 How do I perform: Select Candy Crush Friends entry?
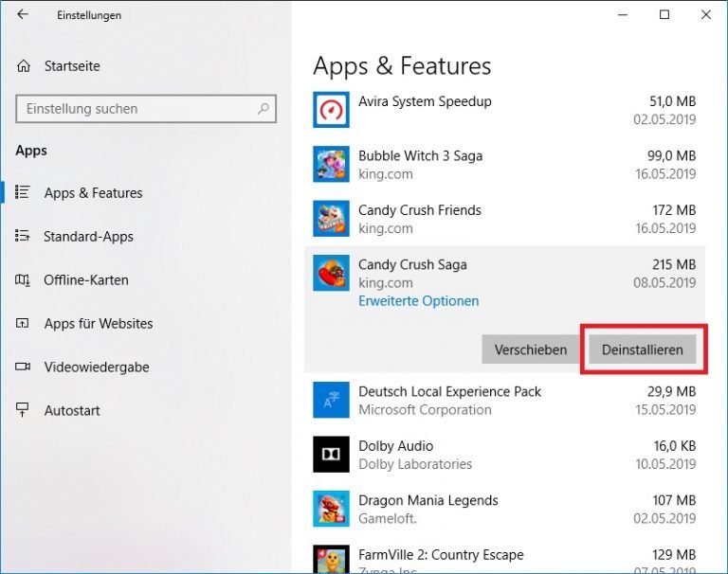pyautogui.click(x=504, y=219)
